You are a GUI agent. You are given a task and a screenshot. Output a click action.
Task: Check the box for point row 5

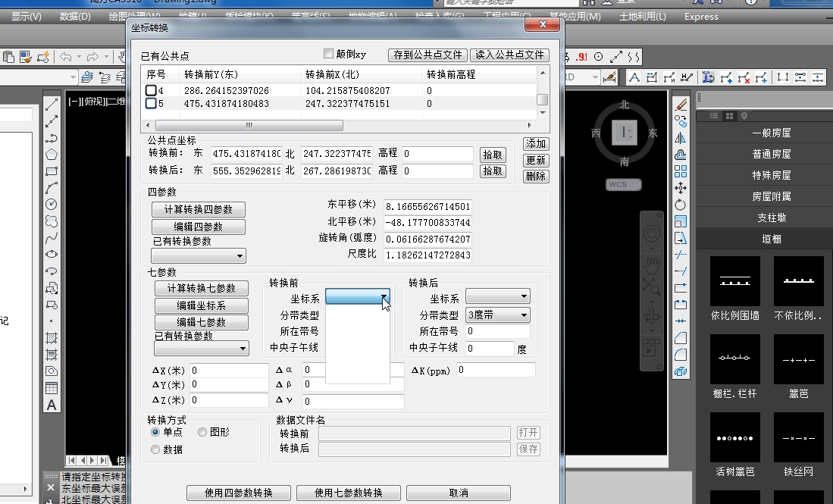coord(151,104)
